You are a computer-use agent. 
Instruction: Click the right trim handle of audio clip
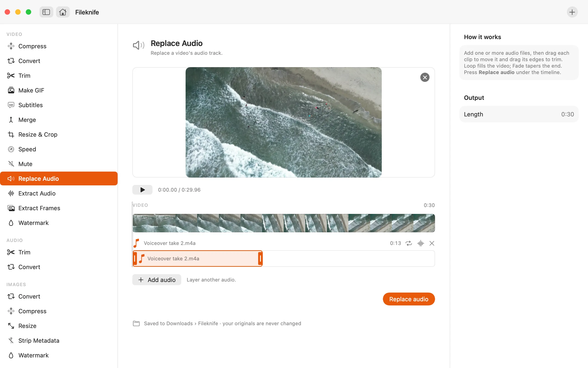[260, 259]
